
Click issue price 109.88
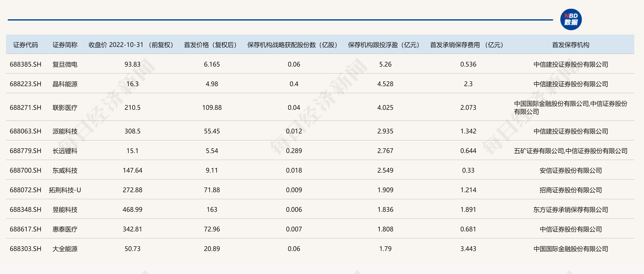(x=212, y=108)
